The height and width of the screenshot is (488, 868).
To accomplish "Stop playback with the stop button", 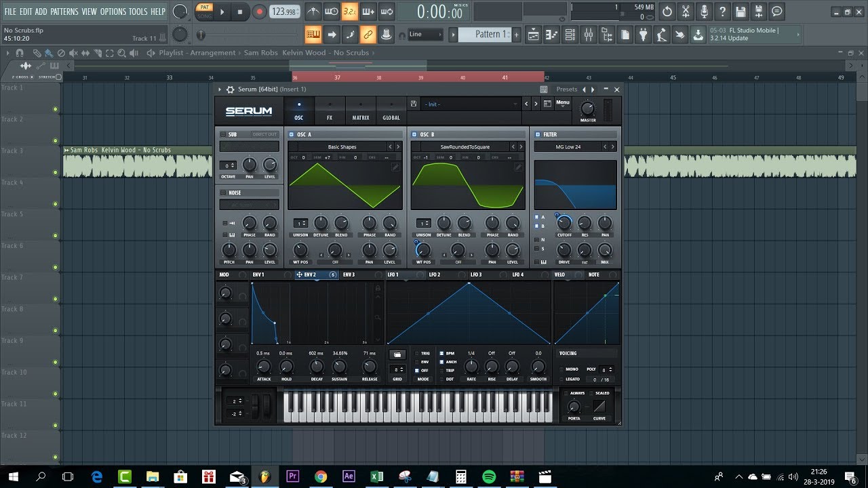I will [x=240, y=12].
